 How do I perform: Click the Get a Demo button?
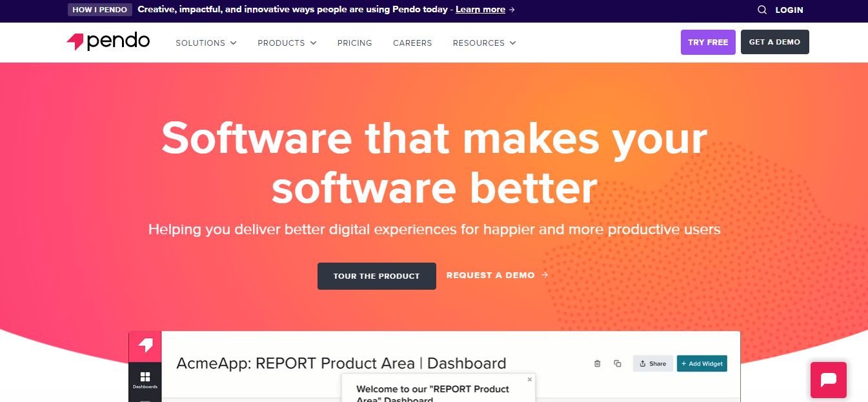tap(774, 42)
